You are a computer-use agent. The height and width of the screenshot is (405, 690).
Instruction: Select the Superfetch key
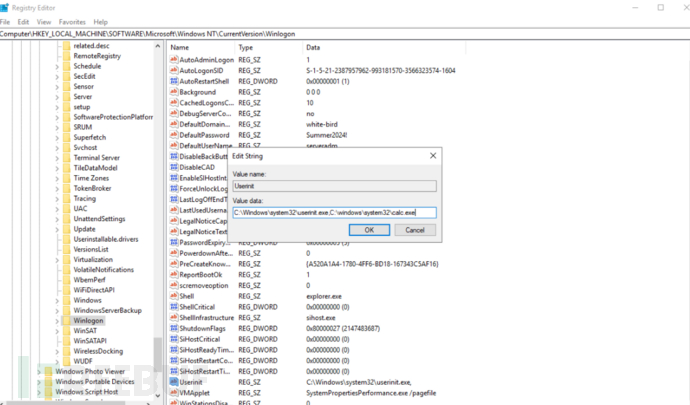[90, 137]
